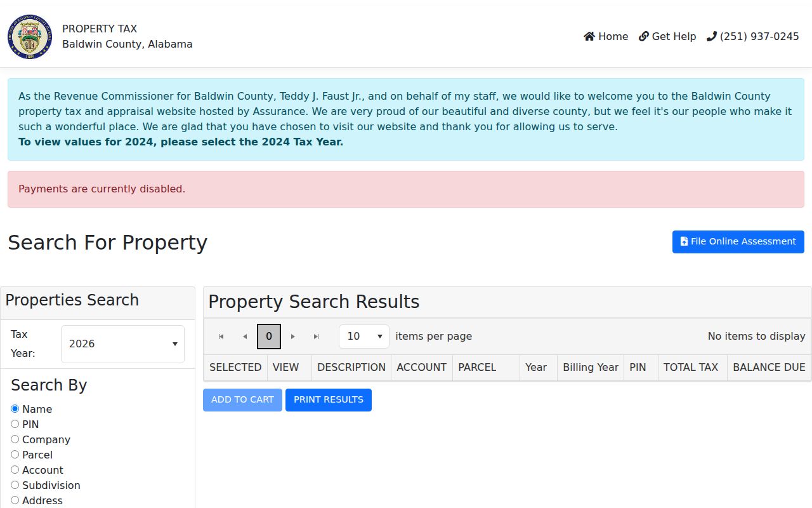Click the ADD TO CART button
Viewport: 812px width, 508px height.
(x=242, y=400)
